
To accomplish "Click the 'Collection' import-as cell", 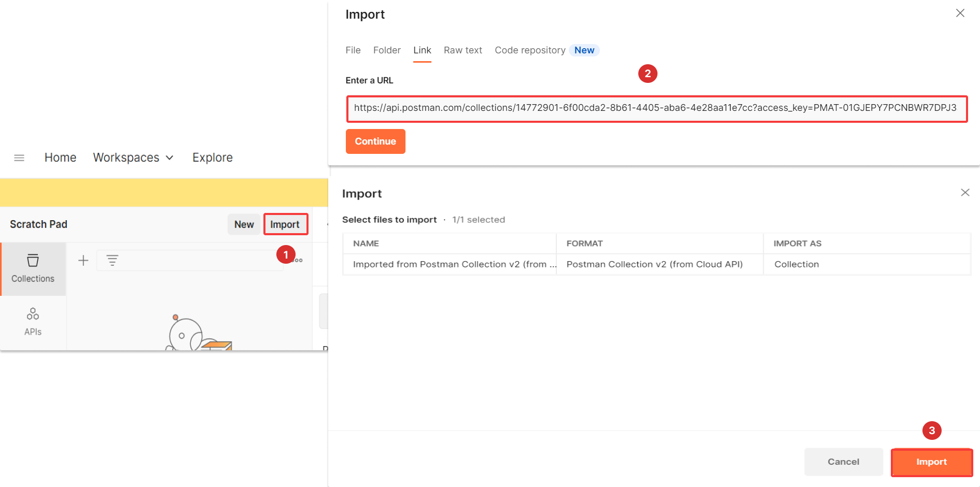I will click(x=867, y=264).
